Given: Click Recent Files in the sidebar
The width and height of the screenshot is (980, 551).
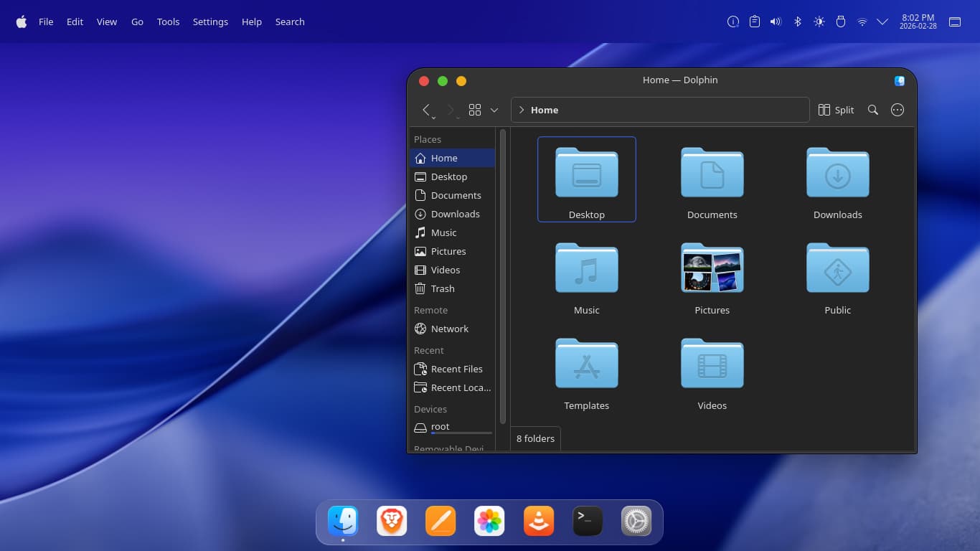Looking at the screenshot, I should tap(456, 369).
